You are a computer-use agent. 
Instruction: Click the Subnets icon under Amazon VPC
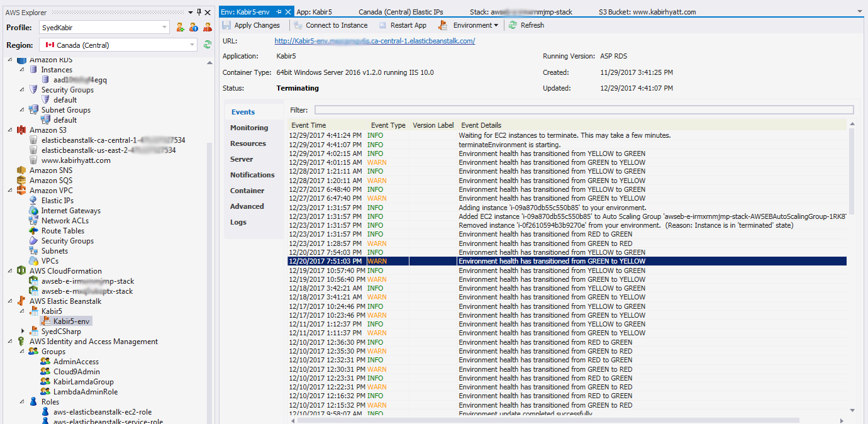tap(33, 251)
